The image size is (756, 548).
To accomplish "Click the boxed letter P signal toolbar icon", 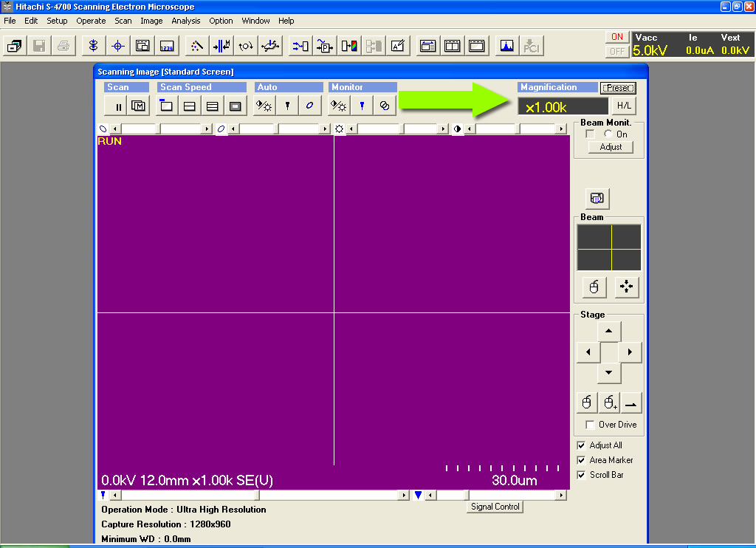I will click(325, 46).
